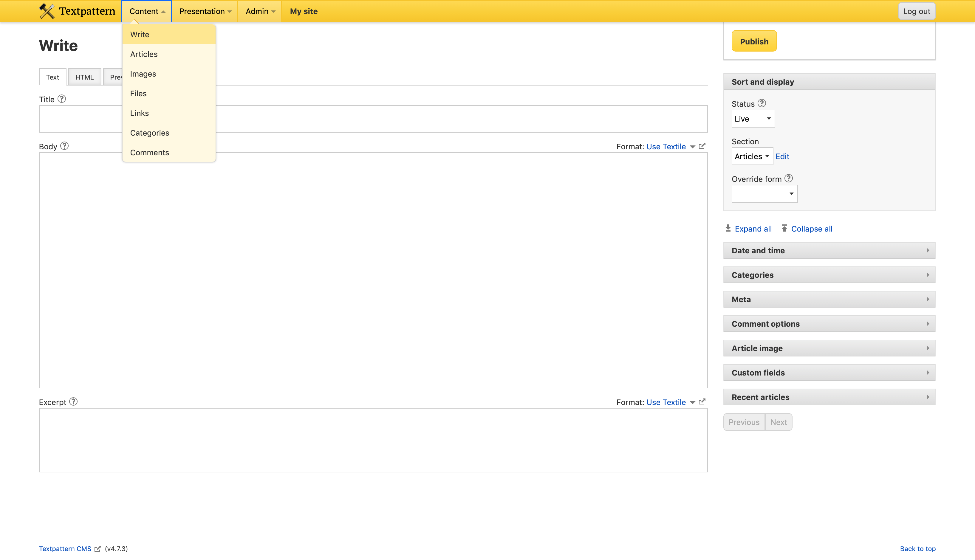The height and width of the screenshot is (560, 975).
Task: Expand the Article image panel
Action: coord(829,348)
